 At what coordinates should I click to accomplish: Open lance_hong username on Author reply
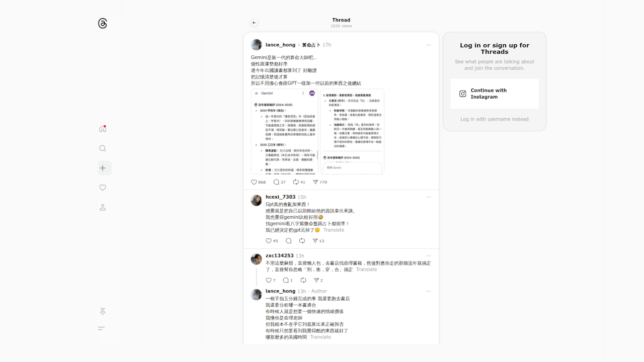[281, 291]
